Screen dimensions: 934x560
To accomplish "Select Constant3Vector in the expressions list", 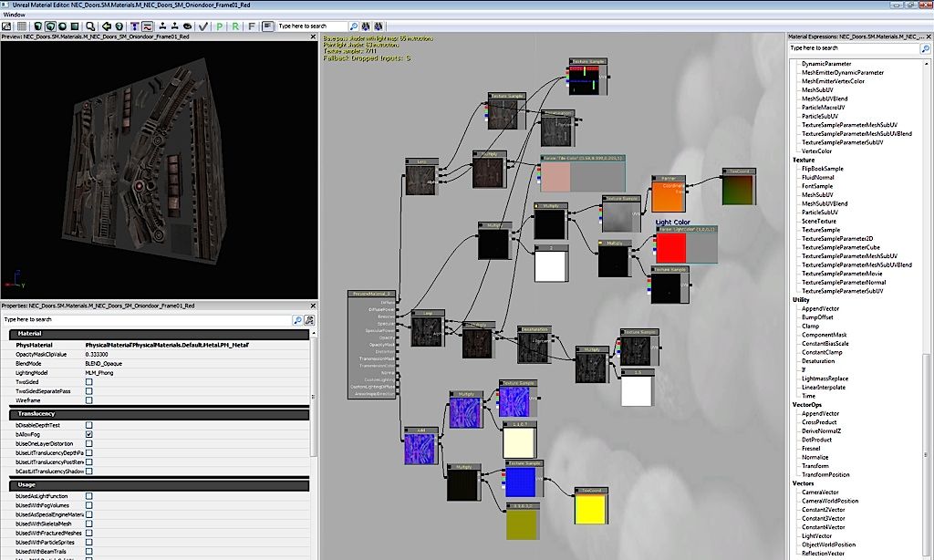I will pos(824,518).
